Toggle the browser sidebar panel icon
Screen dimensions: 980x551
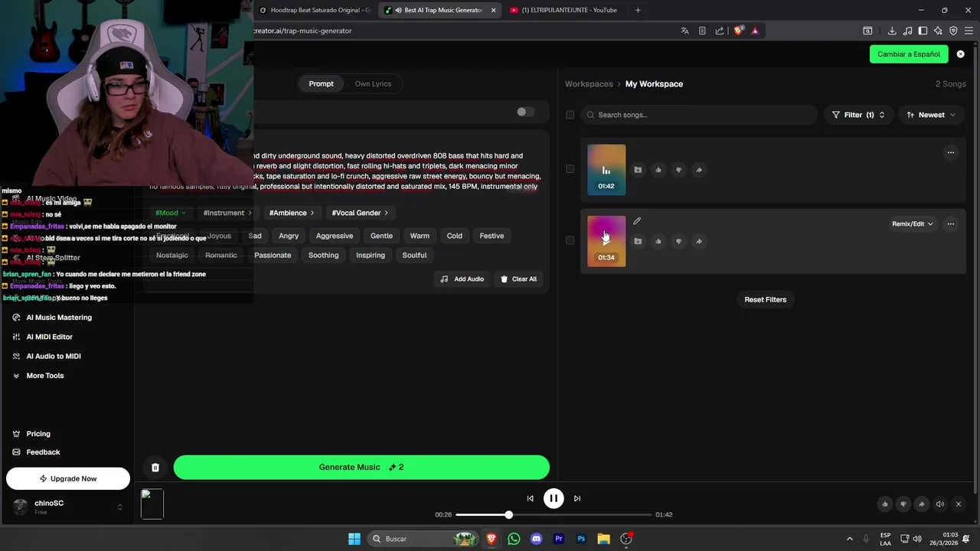click(x=923, y=31)
